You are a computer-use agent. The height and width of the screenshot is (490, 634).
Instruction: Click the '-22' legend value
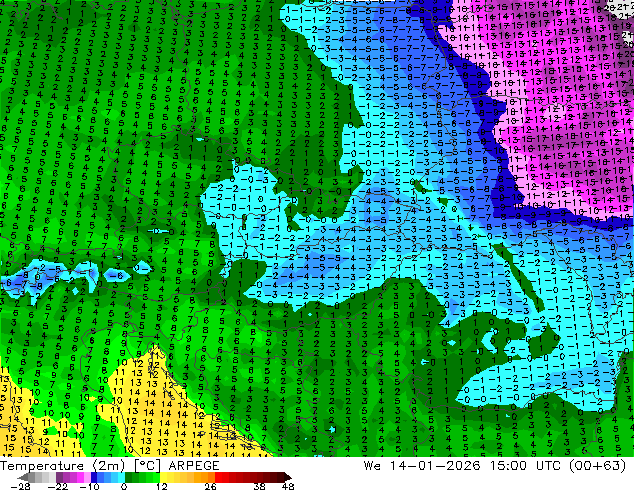[x=58, y=486]
